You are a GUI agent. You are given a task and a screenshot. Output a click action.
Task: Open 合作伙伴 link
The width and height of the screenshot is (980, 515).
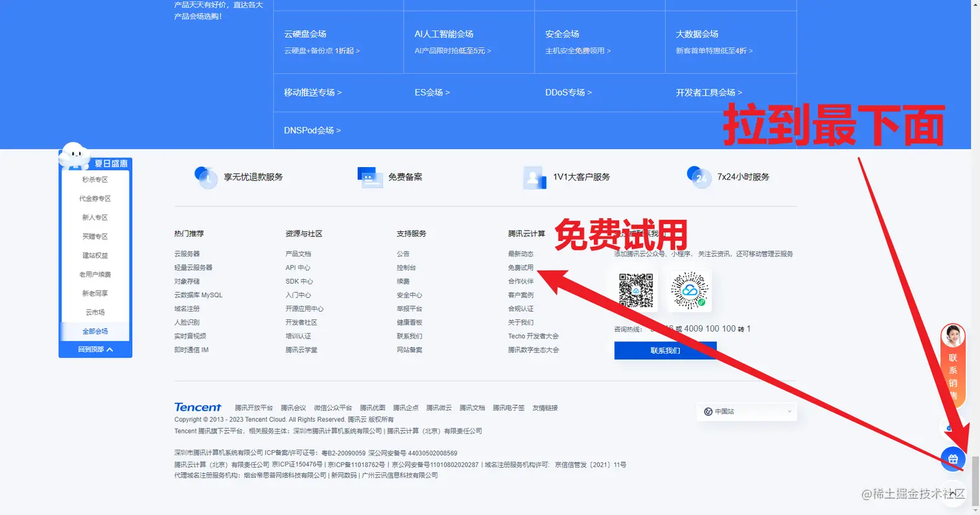[520, 281]
